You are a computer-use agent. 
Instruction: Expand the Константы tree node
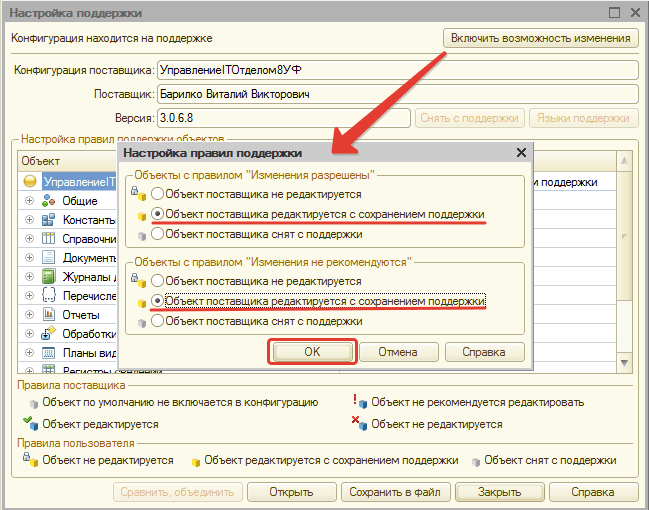pos(30,220)
